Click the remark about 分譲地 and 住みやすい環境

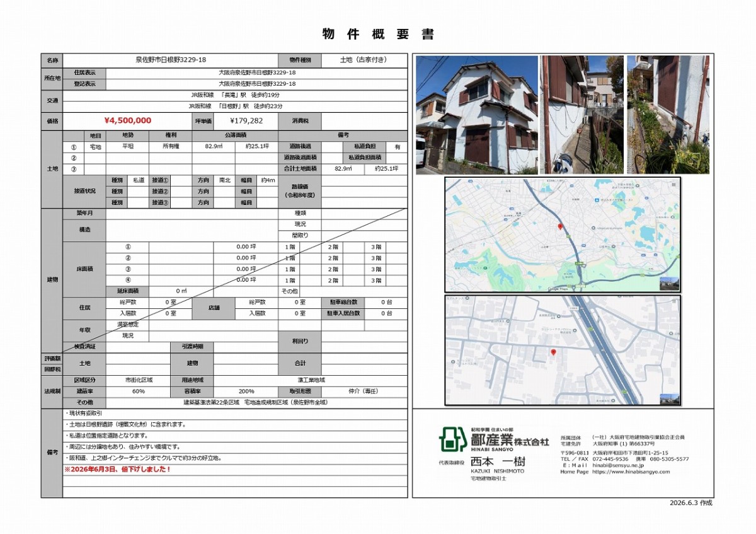pos(123,447)
